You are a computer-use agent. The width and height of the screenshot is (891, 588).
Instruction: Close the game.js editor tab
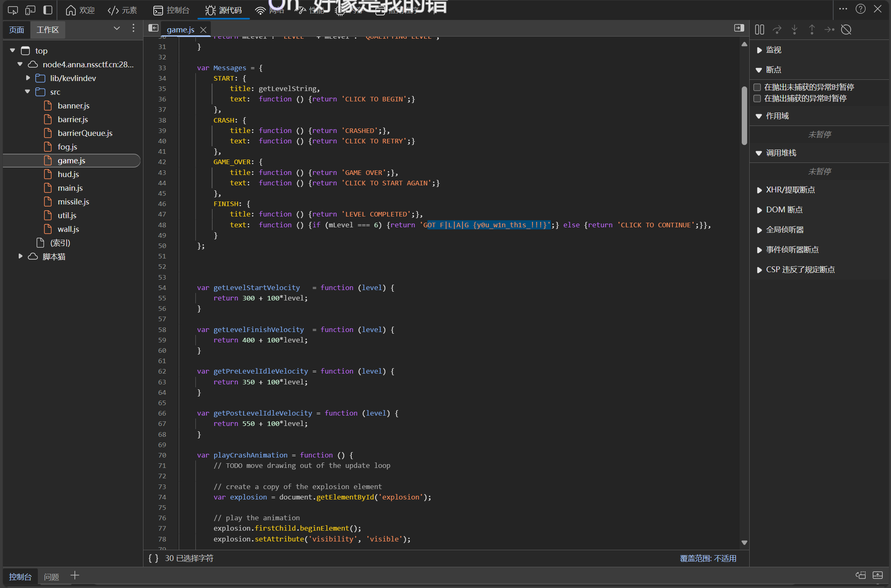click(203, 30)
